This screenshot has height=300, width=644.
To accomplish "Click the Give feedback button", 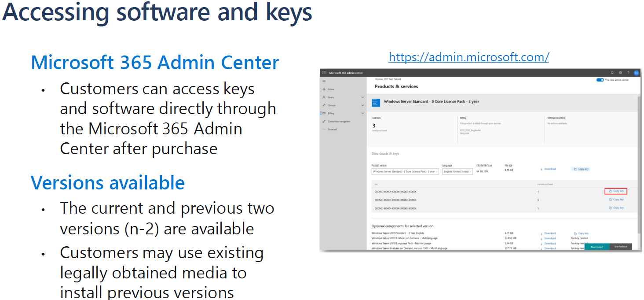I will pyautogui.click(x=621, y=247).
